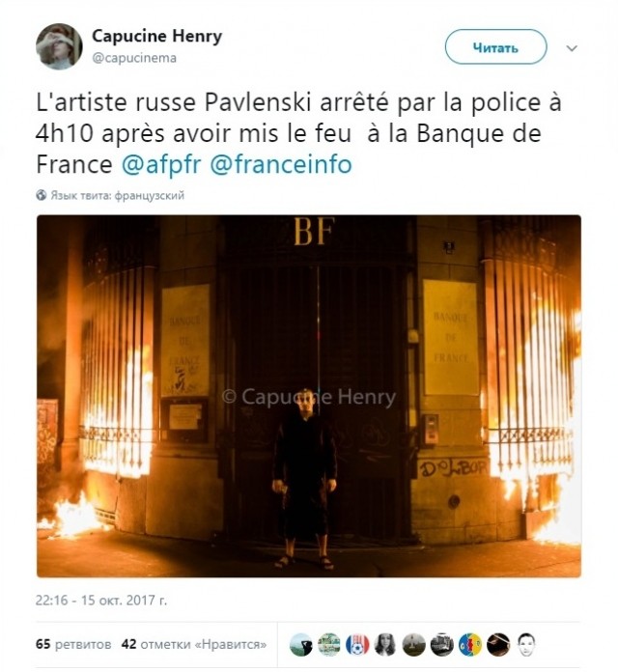Open the second liker avatar
The width and height of the screenshot is (618, 672).
point(329,645)
